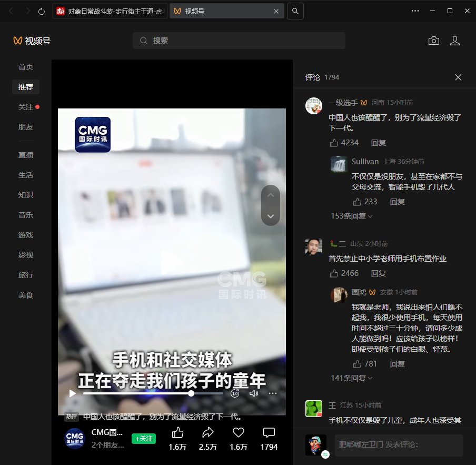This screenshot has width=476, height=465.
Task: Click the comment bubble icon showing 1794
Action: tap(269, 432)
